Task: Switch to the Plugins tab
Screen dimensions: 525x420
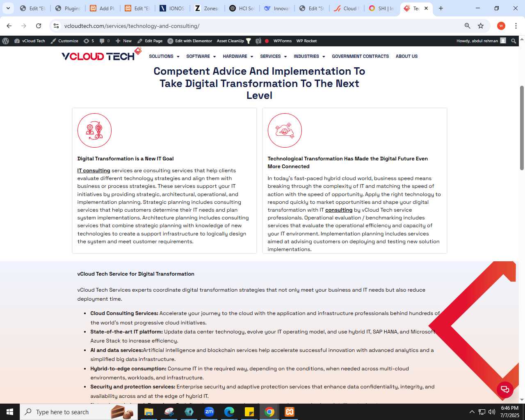Action: point(68,8)
